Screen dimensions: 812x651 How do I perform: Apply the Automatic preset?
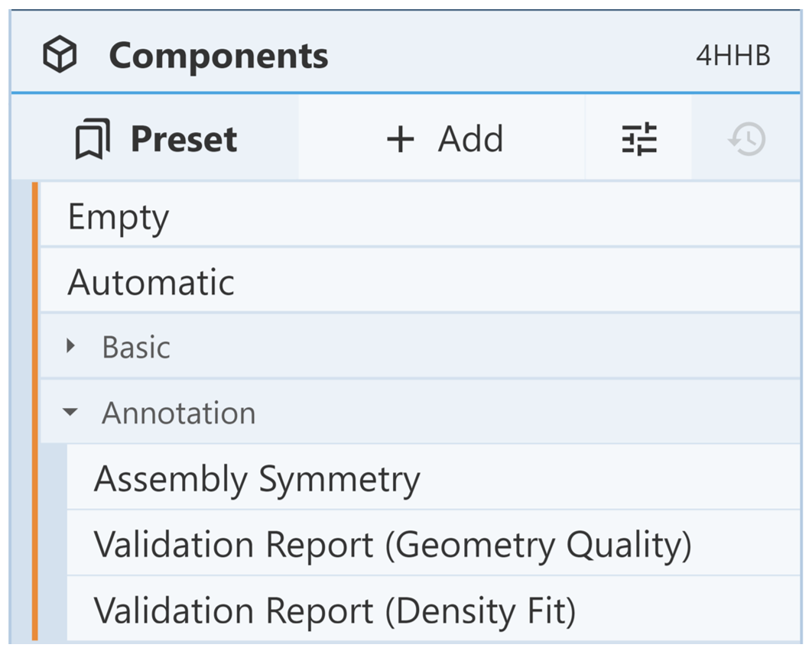[151, 283]
